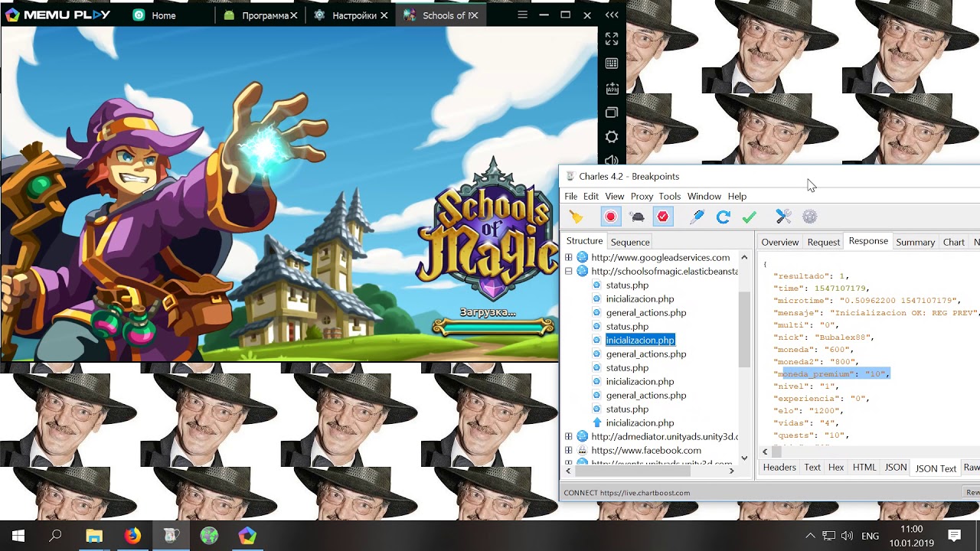The image size is (980, 551).
Task: Click MEmu install APK icon
Action: [612, 89]
